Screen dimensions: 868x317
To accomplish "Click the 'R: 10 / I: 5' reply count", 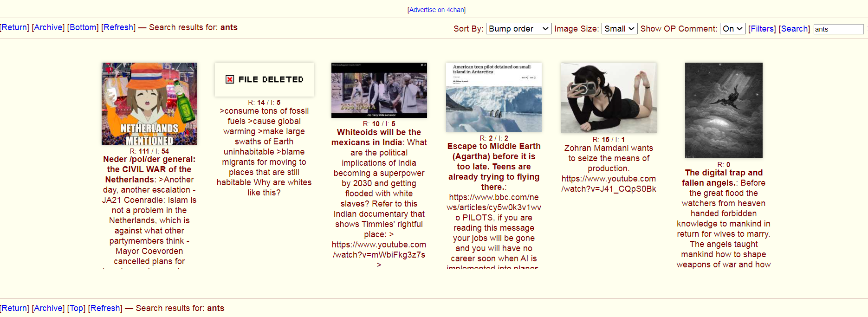I will pyautogui.click(x=379, y=124).
